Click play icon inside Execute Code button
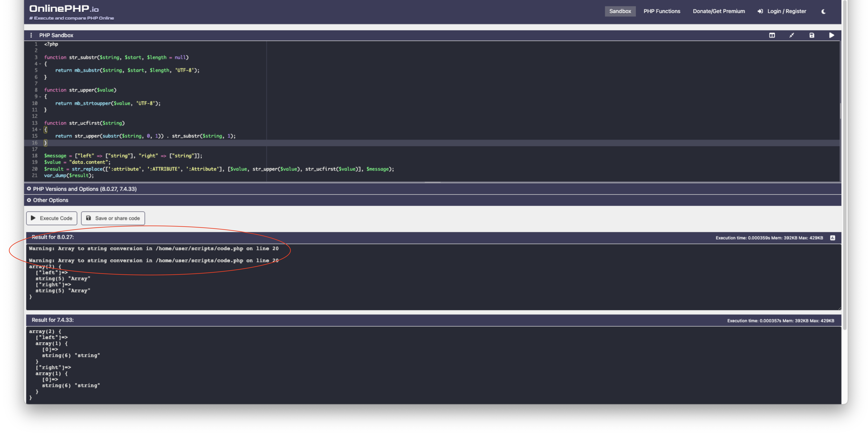This screenshot has width=868, height=436. click(x=33, y=218)
